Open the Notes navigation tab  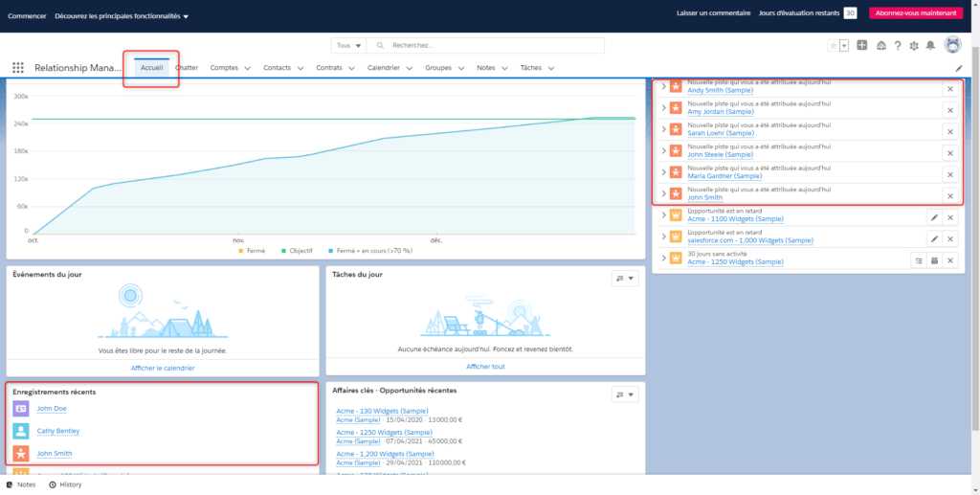click(x=485, y=67)
